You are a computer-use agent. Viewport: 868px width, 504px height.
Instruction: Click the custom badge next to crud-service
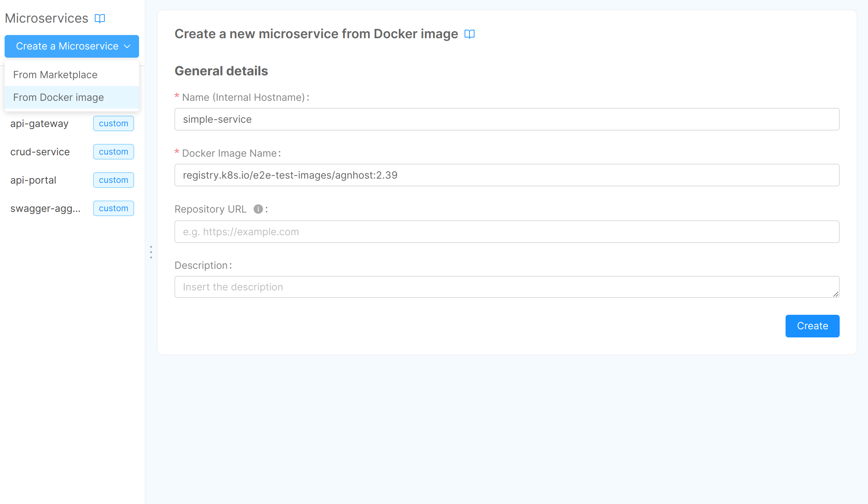point(113,152)
